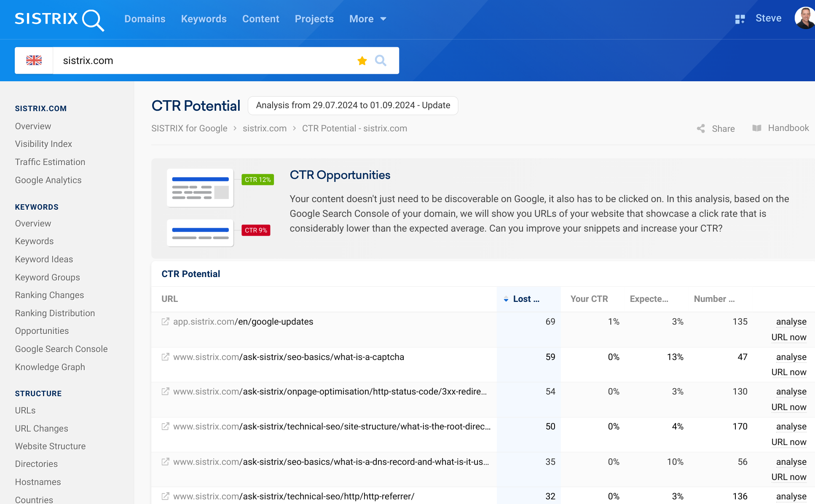
Task: Sort table by Your CTR column
Action: (x=589, y=299)
